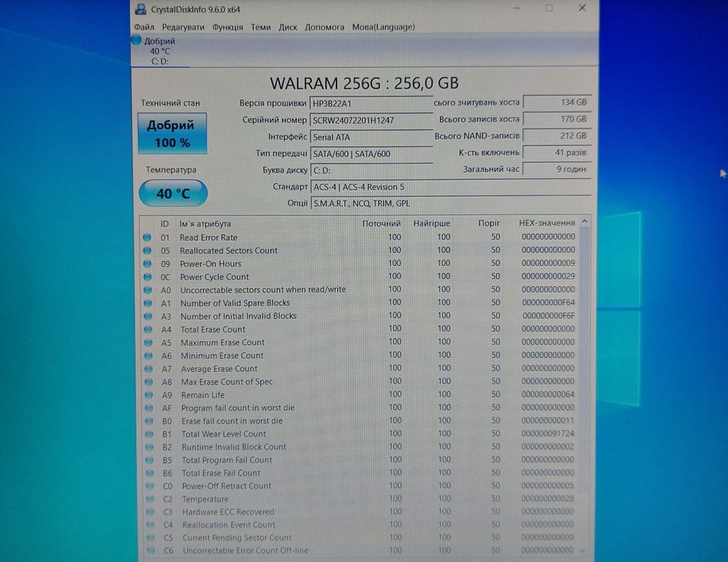The height and width of the screenshot is (562, 728).
Task: Open the Функція menu
Action: tap(227, 27)
